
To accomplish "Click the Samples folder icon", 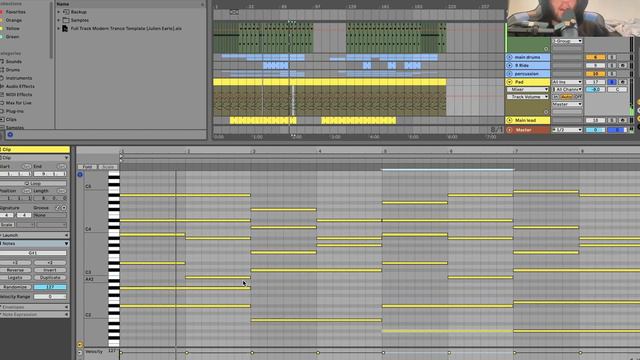I will pos(66,20).
